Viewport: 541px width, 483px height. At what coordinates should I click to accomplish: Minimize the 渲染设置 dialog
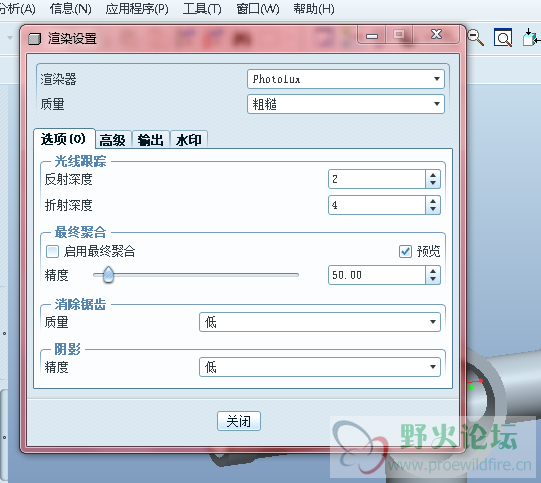pos(372,35)
